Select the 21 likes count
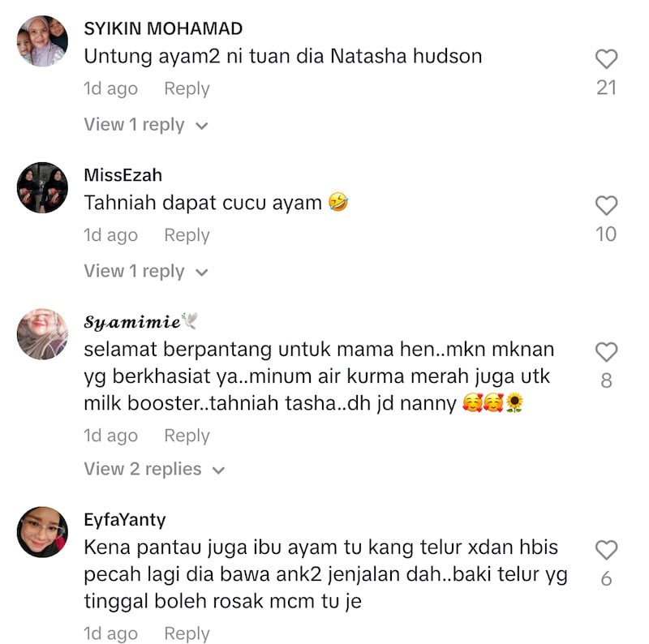Viewport: 649px width, 644px height. pyautogui.click(x=606, y=88)
